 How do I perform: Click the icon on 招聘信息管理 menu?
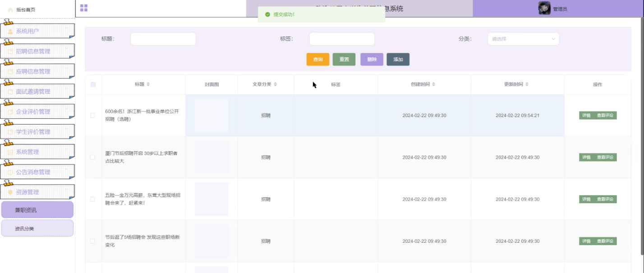pyautogui.click(x=10, y=51)
